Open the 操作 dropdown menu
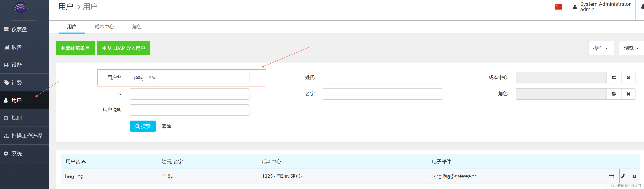Viewport: 644px width, 189px height. click(601, 48)
